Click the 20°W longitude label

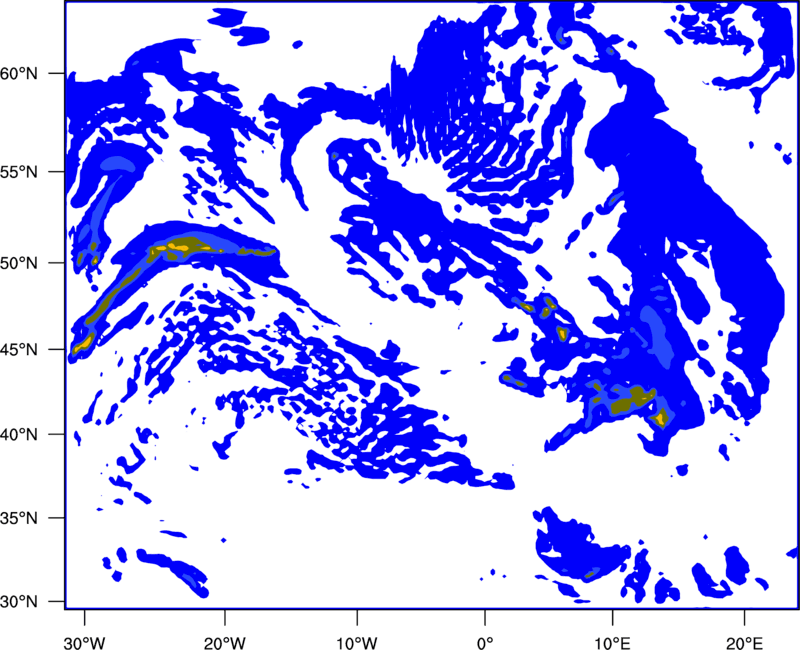(224, 642)
